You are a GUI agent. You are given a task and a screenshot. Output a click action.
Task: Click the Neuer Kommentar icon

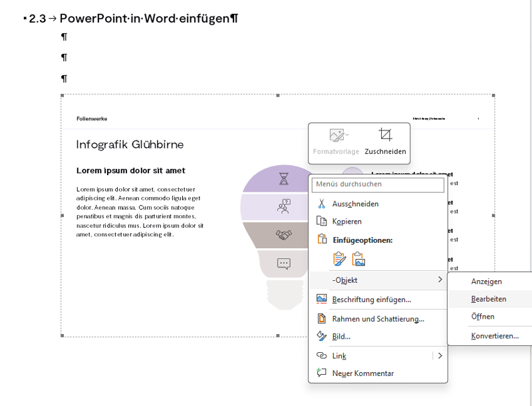point(321,373)
